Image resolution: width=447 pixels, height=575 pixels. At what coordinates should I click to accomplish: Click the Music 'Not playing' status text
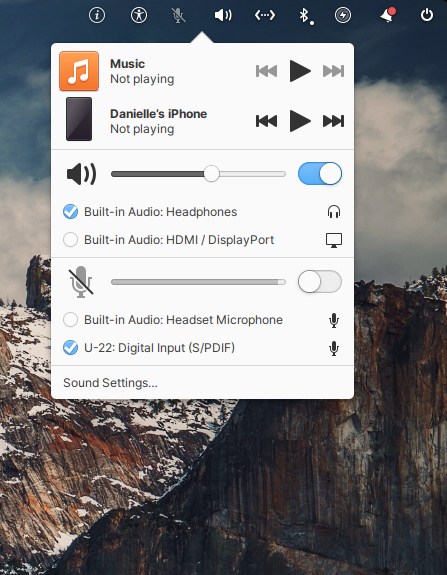pyautogui.click(x=142, y=79)
